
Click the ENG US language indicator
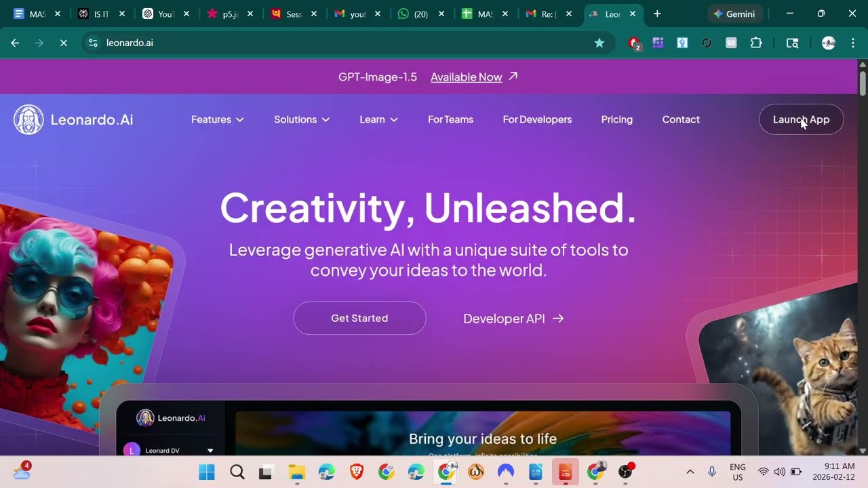(x=738, y=472)
